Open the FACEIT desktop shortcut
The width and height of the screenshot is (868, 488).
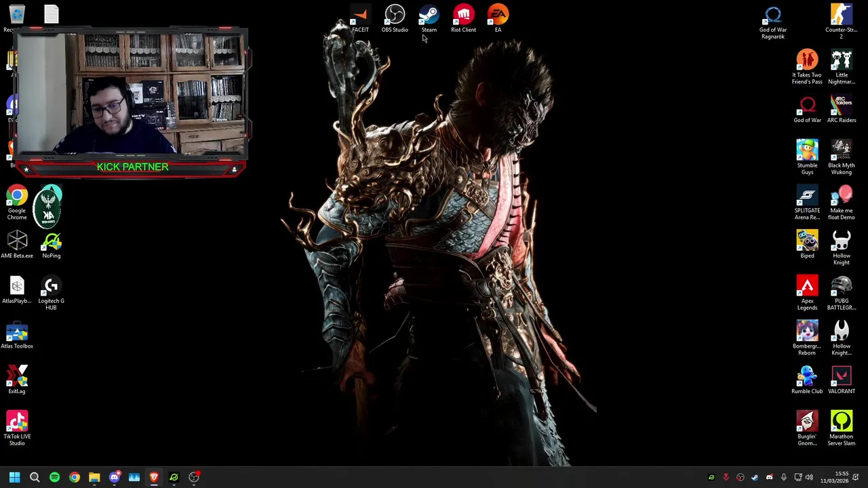360,19
